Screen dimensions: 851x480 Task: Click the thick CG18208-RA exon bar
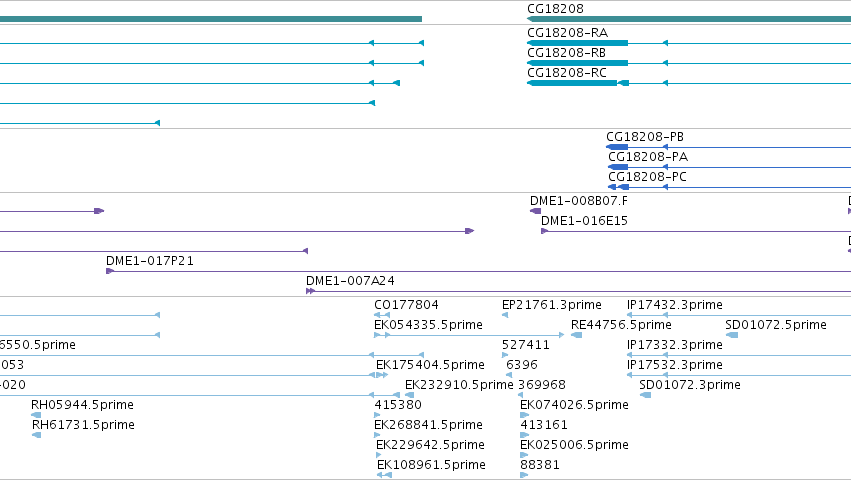pos(577,43)
